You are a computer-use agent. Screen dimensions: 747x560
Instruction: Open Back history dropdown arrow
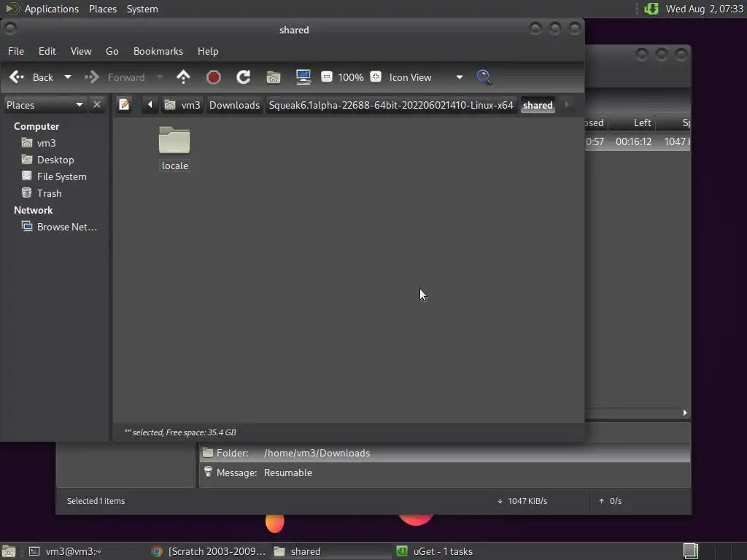(68, 77)
